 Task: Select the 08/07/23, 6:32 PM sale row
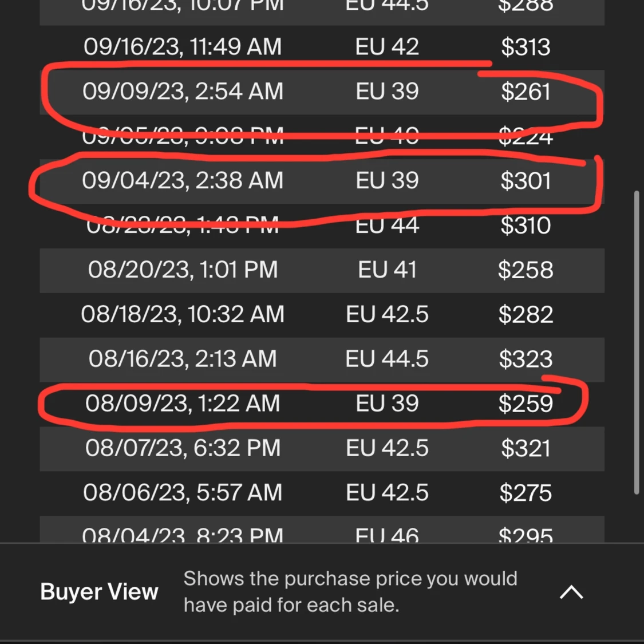tap(322, 448)
